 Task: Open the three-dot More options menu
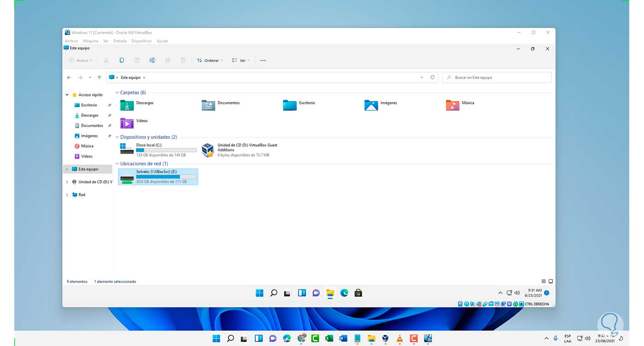pyautogui.click(x=263, y=60)
